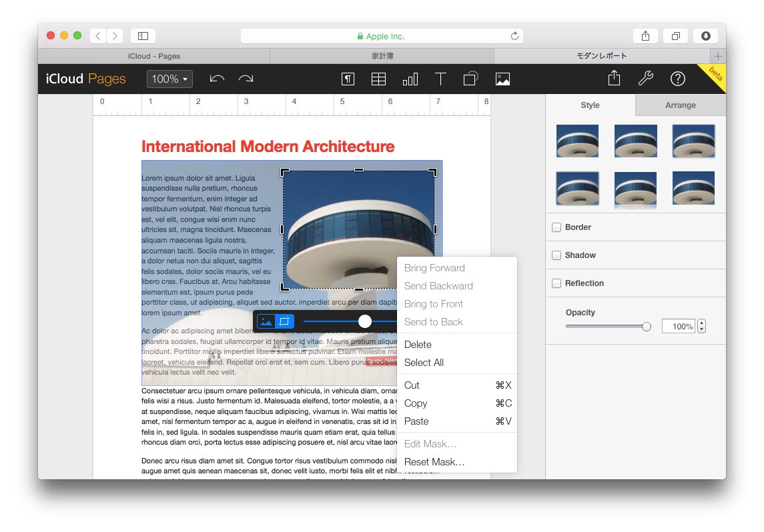Viewport: 764px width, 532px height.
Task: Insert a text paragraph style icon
Action: [x=348, y=79]
